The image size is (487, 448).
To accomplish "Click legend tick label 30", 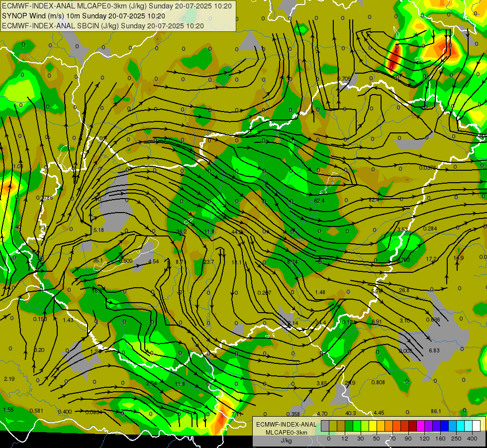I will 361,439.
